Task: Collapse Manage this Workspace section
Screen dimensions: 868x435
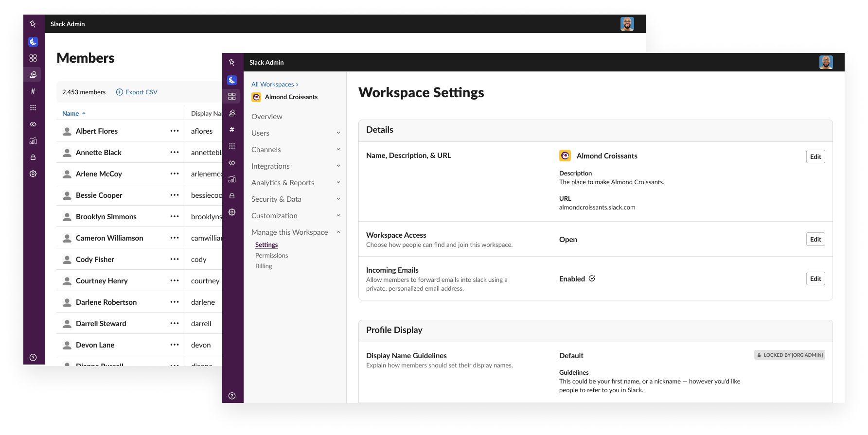Action: coord(296,232)
